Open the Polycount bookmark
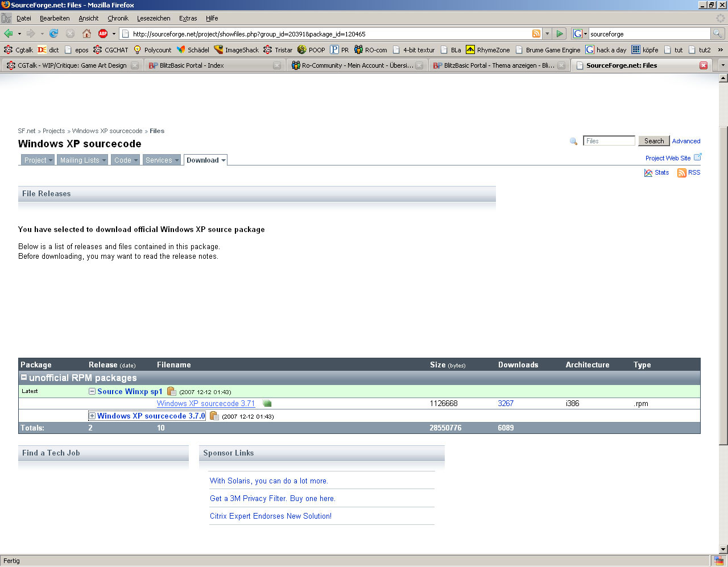Viewport: 728px width, 567px height. [152, 50]
